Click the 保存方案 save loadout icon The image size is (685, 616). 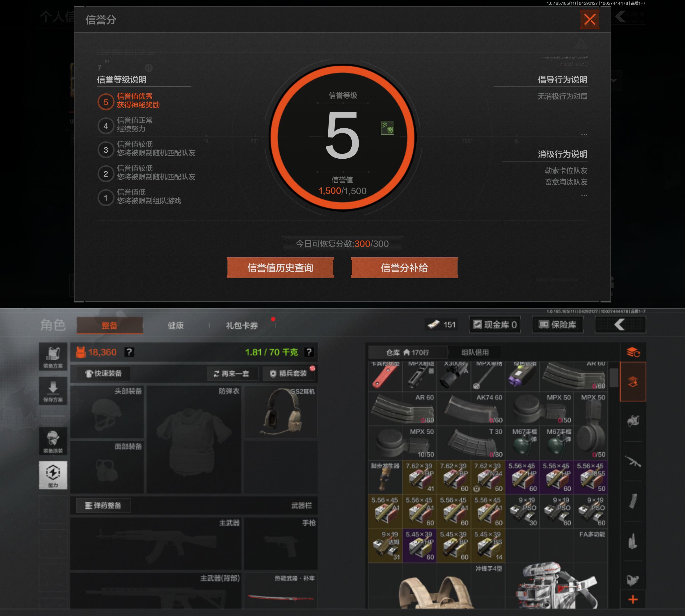pos(53,391)
